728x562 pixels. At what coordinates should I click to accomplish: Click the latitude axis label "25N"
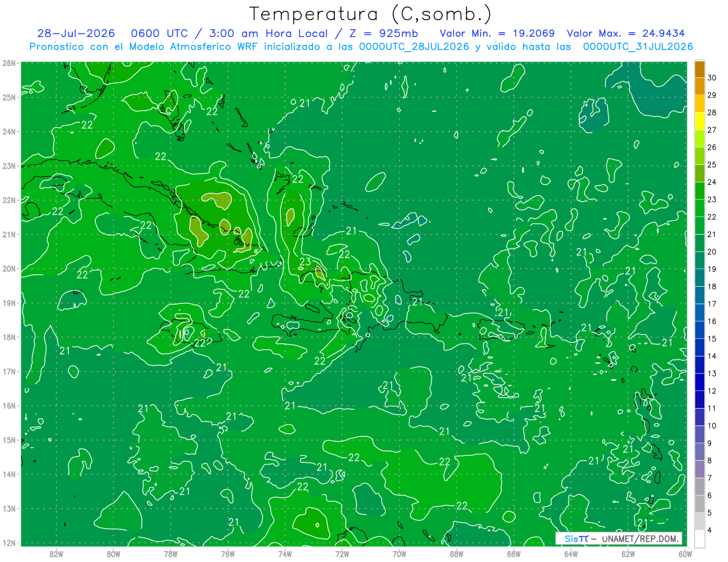click(8, 97)
